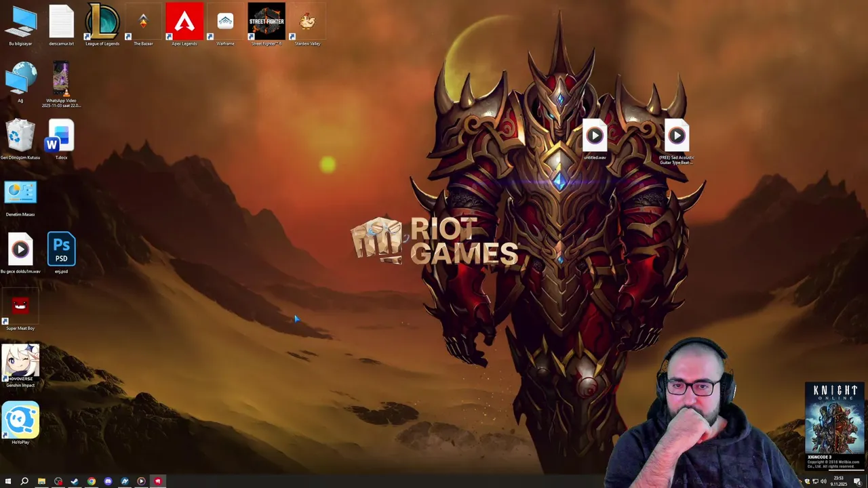Select the T.docx Word document
The image size is (868, 488).
(x=61, y=140)
